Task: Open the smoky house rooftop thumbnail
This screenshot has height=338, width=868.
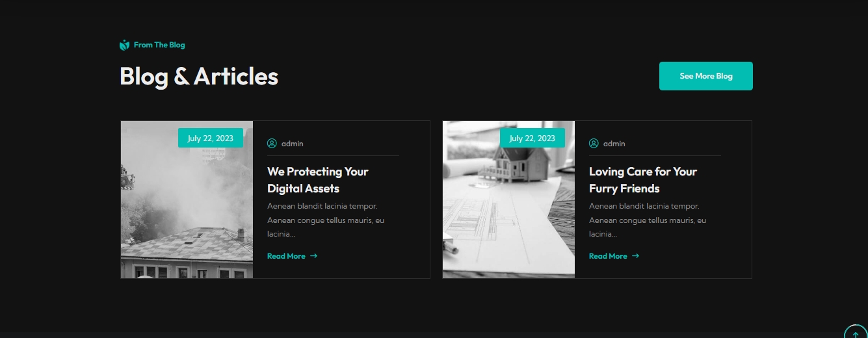Action: (187, 200)
